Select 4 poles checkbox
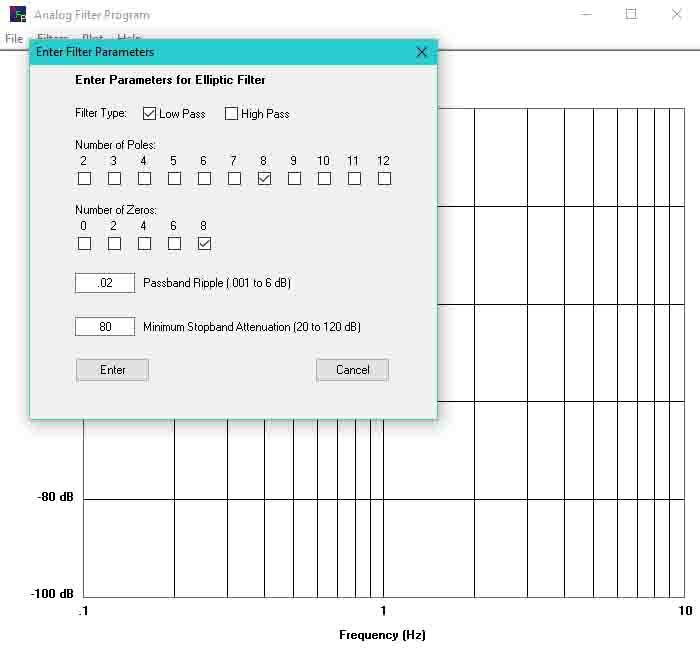This screenshot has height=671, width=700. [x=144, y=179]
